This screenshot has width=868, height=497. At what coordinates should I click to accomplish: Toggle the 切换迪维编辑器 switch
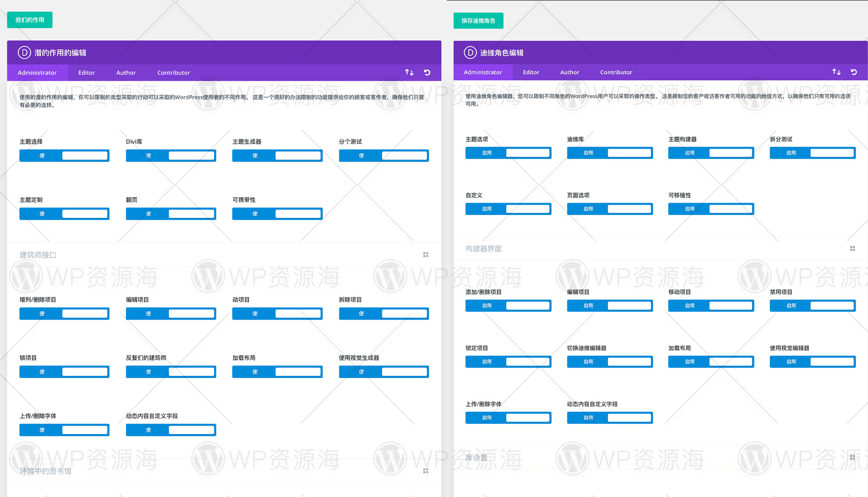pyautogui.click(x=609, y=361)
